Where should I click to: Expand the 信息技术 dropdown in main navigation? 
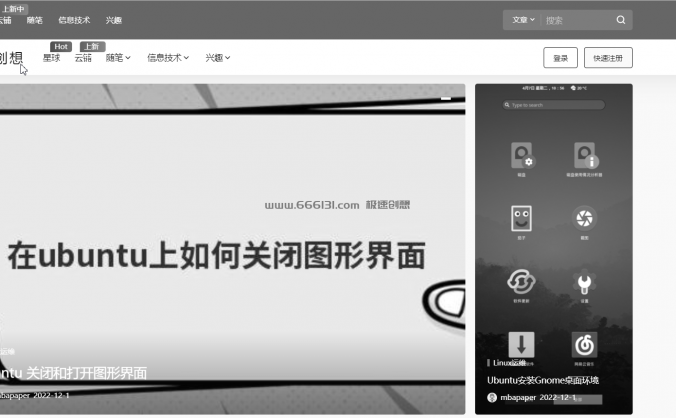[167, 58]
